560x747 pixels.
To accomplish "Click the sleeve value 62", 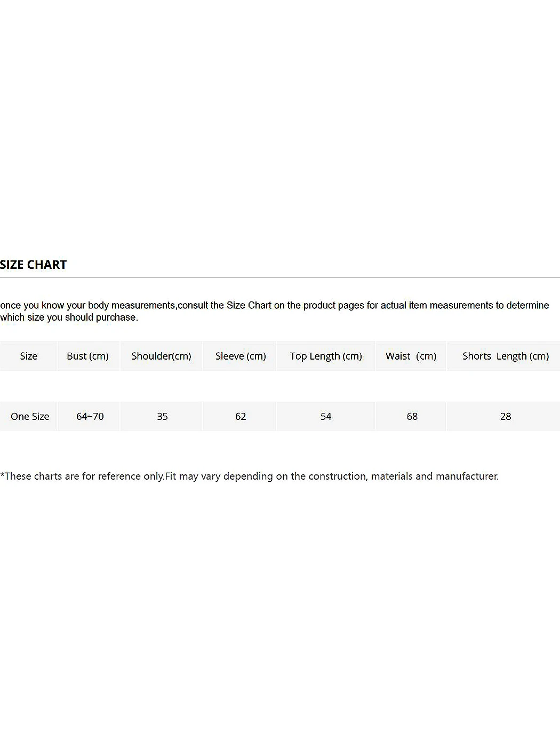I will pyautogui.click(x=241, y=416).
